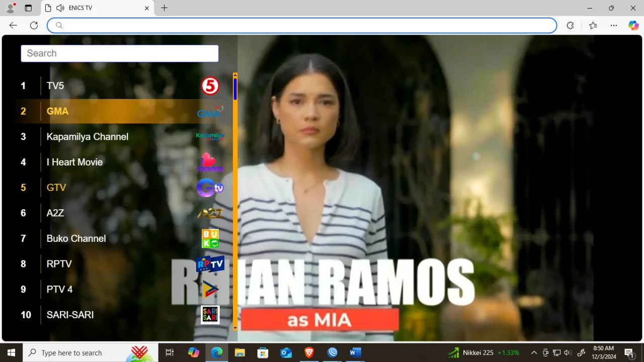Open network settings in tray
The width and height of the screenshot is (644, 362).
pyautogui.click(x=556, y=352)
